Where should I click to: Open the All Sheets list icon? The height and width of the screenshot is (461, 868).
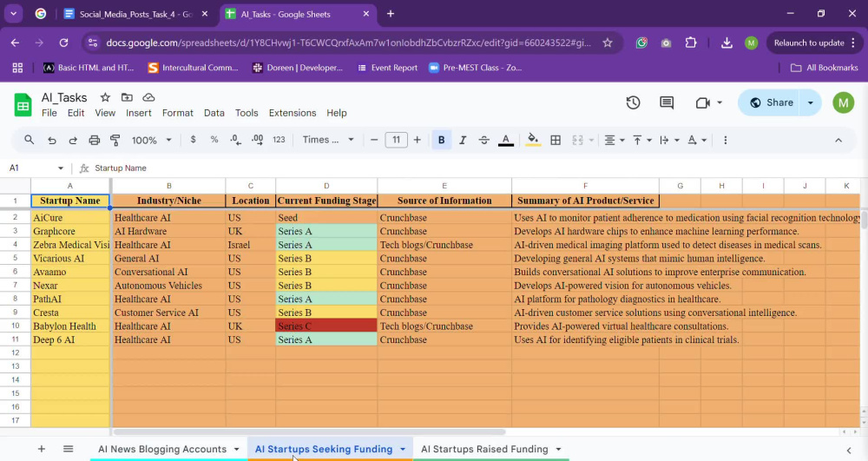(68, 449)
